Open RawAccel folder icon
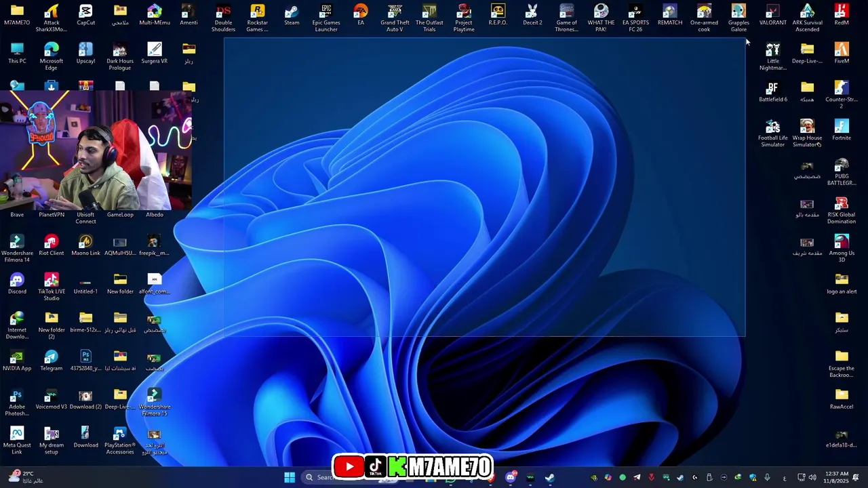This screenshot has width=868, height=488. pyautogui.click(x=842, y=399)
